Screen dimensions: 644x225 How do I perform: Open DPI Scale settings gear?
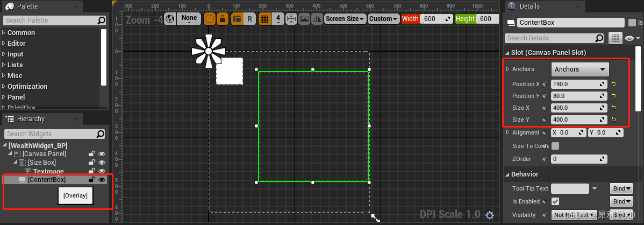coord(489,215)
